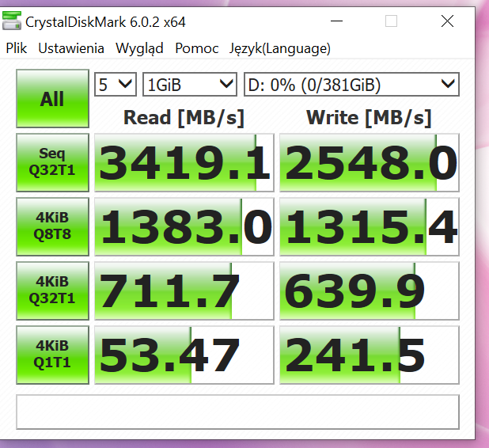Run the 4KiB Q32T1 test
The image size is (489, 448).
coord(52,290)
